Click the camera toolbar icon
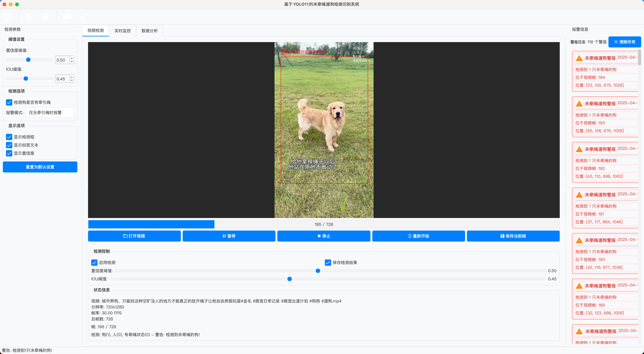The width and height of the screenshot is (644, 354). 67,17
